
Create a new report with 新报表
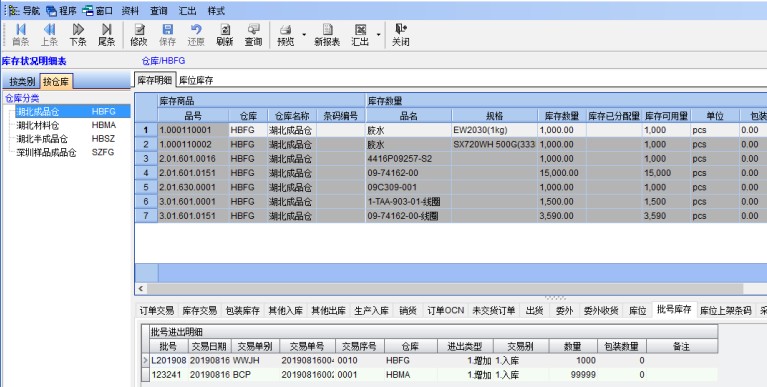[327, 35]
